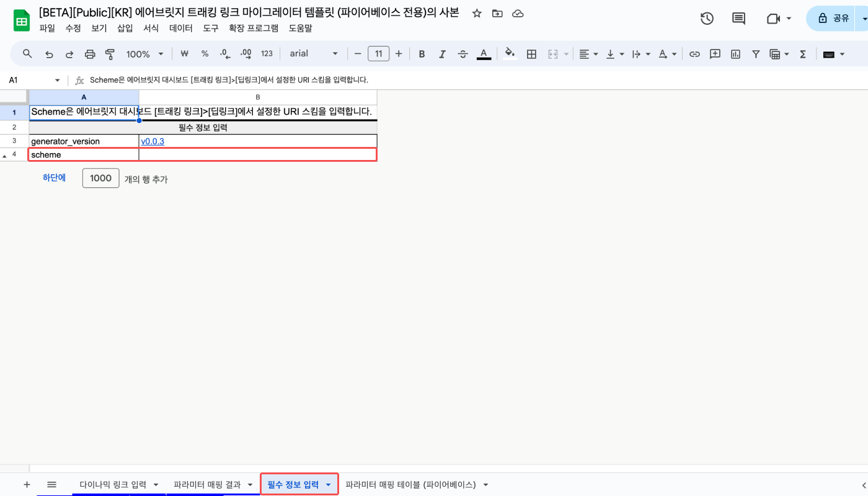Switch to the 파라미터 매핑 테이블 (파이어베이스) tab
Image resolution: width=868 pixels, height=496 pixels.
pyautogui.click(x=410, y=485)
